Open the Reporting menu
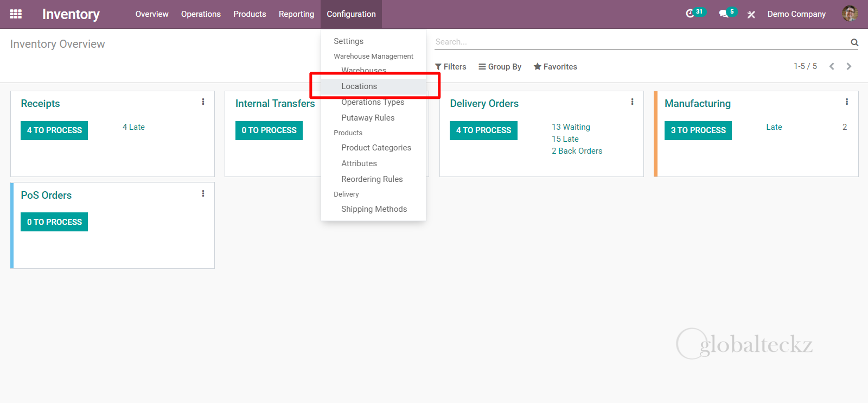Image resolution: width=868 pixels, height=403 pixels. [x=296, y=14]
